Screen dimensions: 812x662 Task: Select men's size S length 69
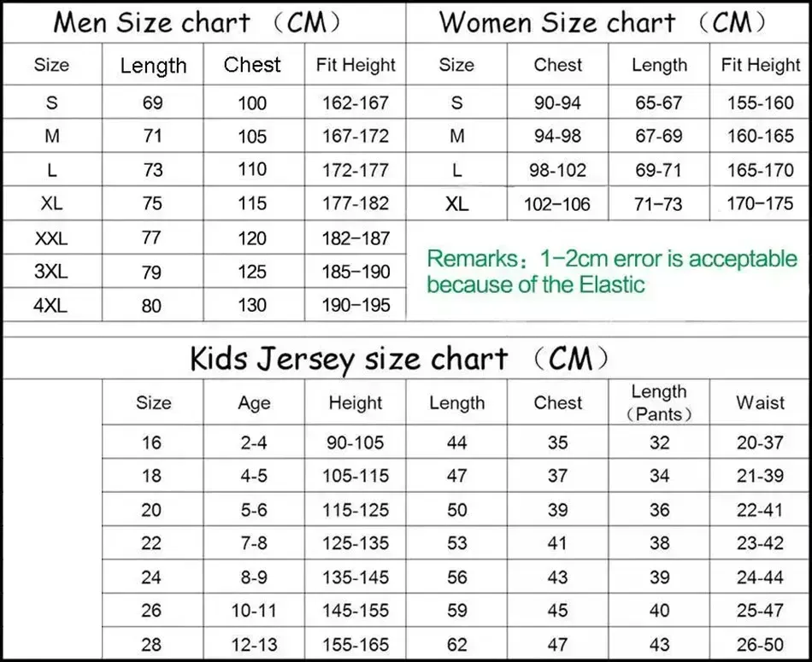click(x=153, y=103)
